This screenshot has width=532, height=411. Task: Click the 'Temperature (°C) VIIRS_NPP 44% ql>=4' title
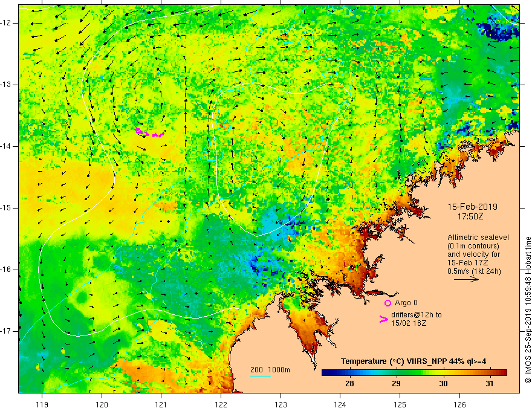[414, 361]
